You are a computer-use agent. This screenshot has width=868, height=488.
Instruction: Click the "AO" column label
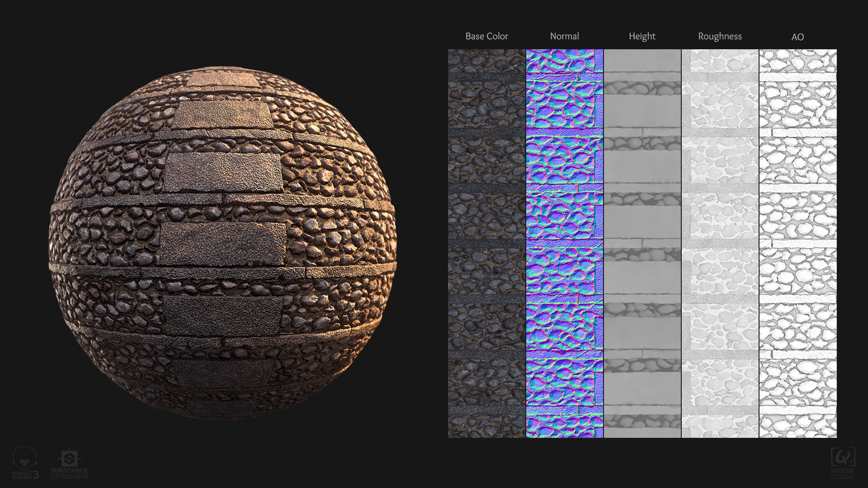pyautogui.click(x=797, y=37)
